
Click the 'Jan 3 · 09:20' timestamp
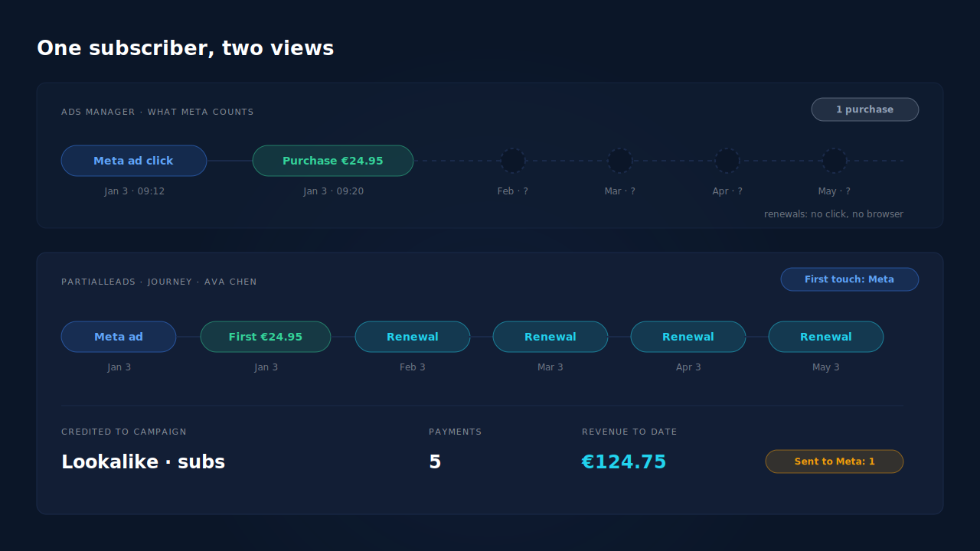point(334,191)
